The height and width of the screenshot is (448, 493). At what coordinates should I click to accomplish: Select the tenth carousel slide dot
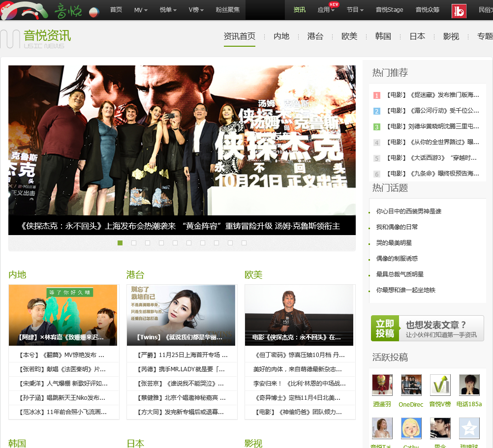[244, 243]
